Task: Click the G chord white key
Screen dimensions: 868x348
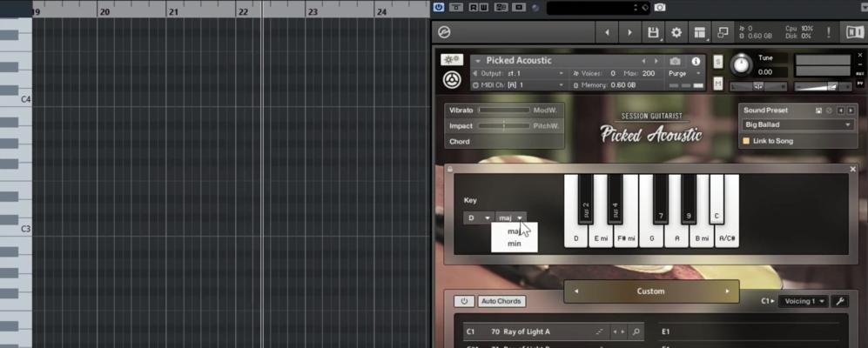Action: (x=651, y=238)
